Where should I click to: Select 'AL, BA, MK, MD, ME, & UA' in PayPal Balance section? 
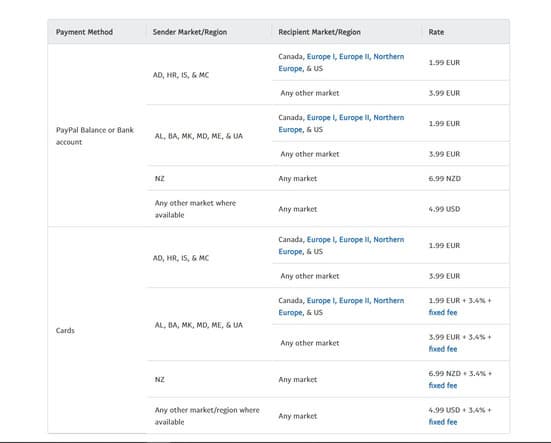click(x=199, y=136)
